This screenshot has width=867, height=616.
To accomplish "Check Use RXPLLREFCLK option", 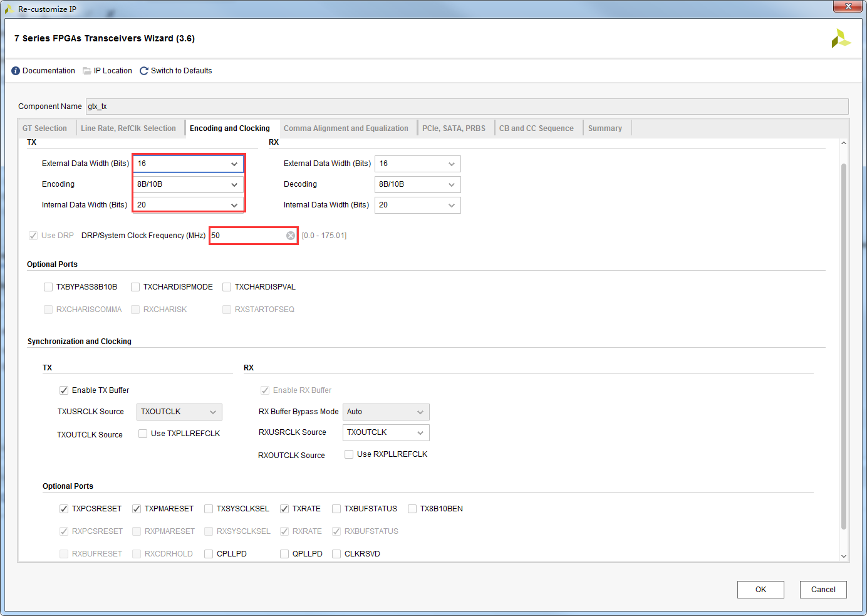I will [349, 454].
